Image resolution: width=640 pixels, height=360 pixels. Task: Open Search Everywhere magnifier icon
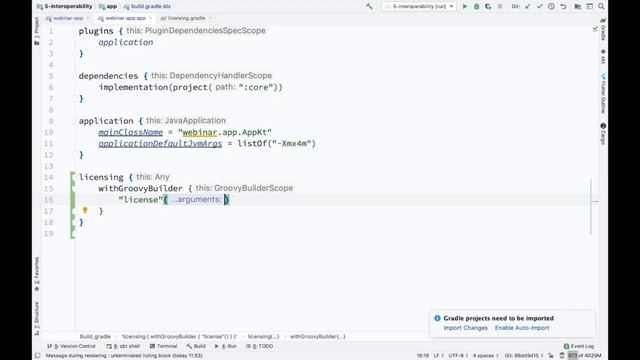point(601,7)
